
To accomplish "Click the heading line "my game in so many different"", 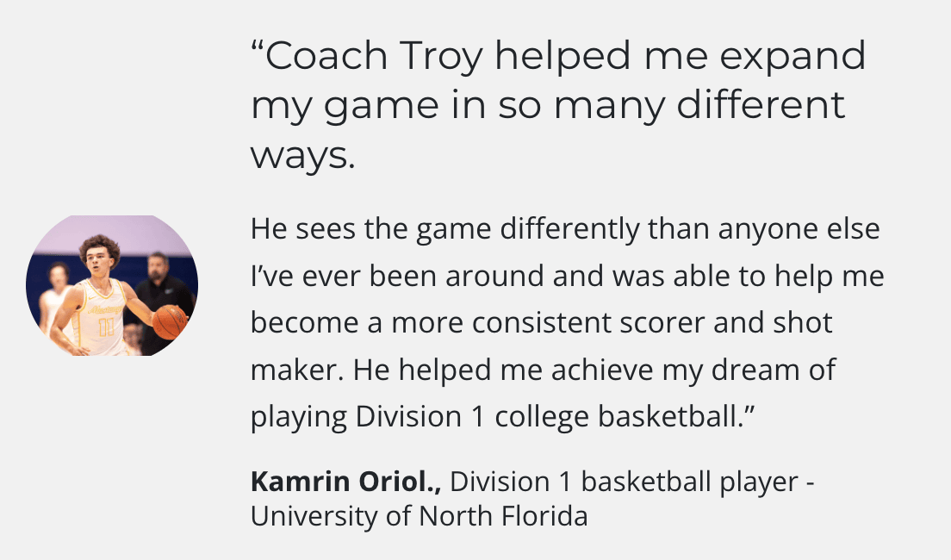I will [548, 106].
